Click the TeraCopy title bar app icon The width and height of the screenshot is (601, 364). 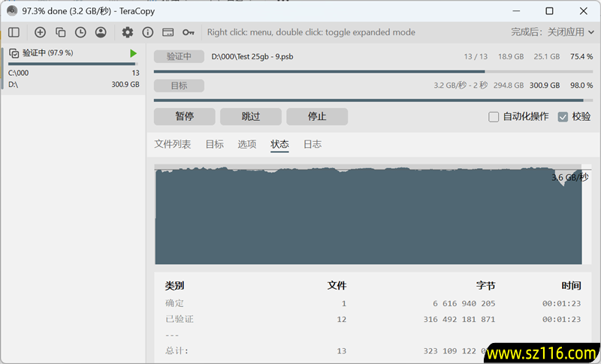(x=12, y=11)
